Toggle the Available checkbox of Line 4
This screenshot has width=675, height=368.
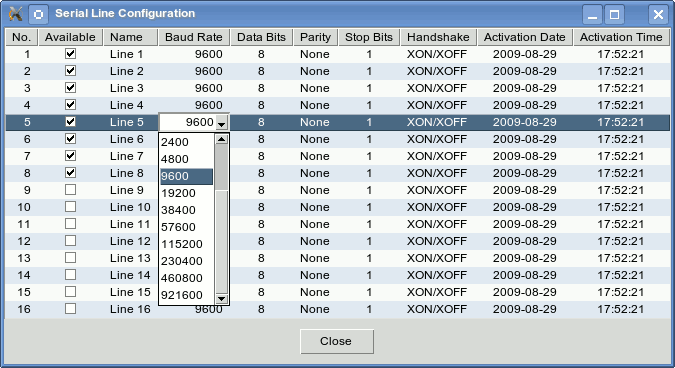tap(70, 105)
